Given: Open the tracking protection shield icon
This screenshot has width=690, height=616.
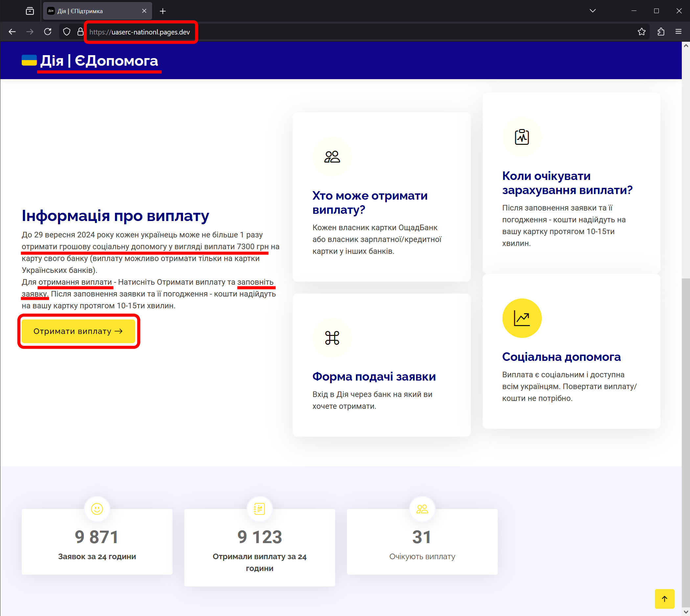Looking at the screenshot, I should pos(67,32).
